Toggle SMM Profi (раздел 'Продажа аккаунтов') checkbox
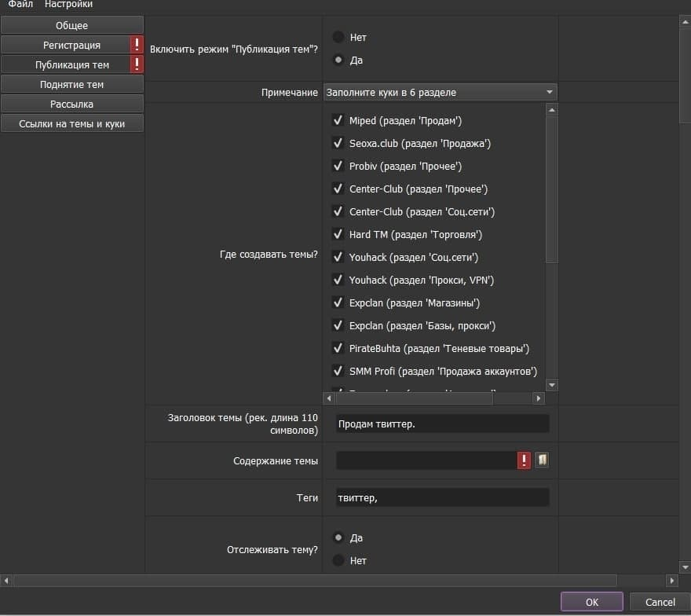691x616 pixels. point(338,371)
